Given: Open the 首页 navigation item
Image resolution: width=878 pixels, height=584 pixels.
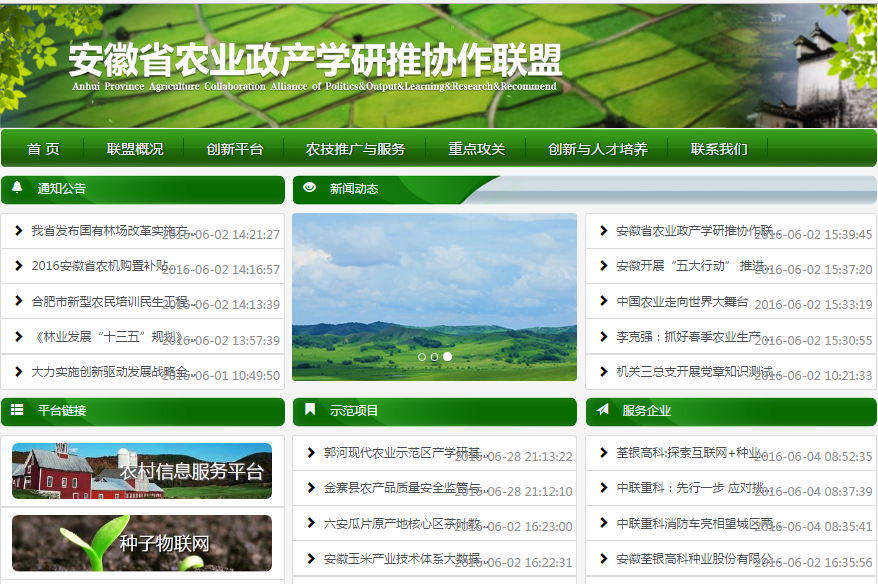Looking at the screenshot, I should (43, 149).
